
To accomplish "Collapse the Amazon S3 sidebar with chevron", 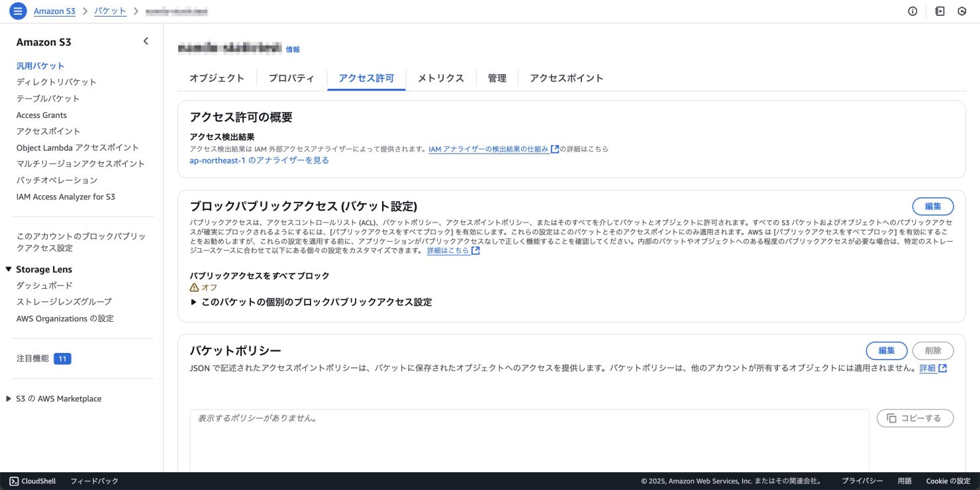I will pos(146,42).
